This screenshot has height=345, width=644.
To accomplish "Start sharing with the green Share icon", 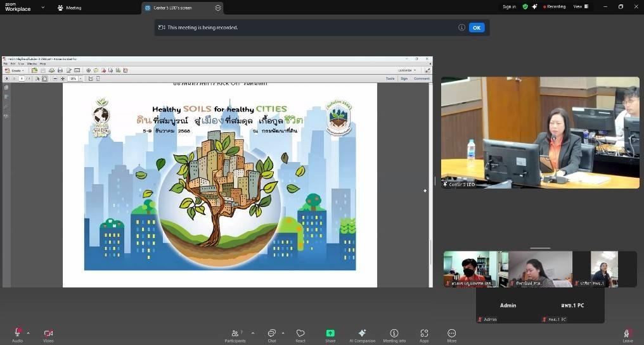I will [330, 333].
